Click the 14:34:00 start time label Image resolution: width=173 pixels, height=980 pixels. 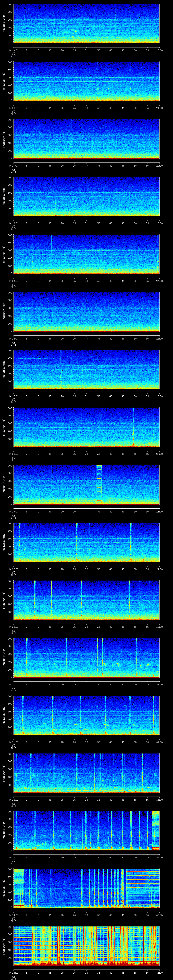click(13, 915)
